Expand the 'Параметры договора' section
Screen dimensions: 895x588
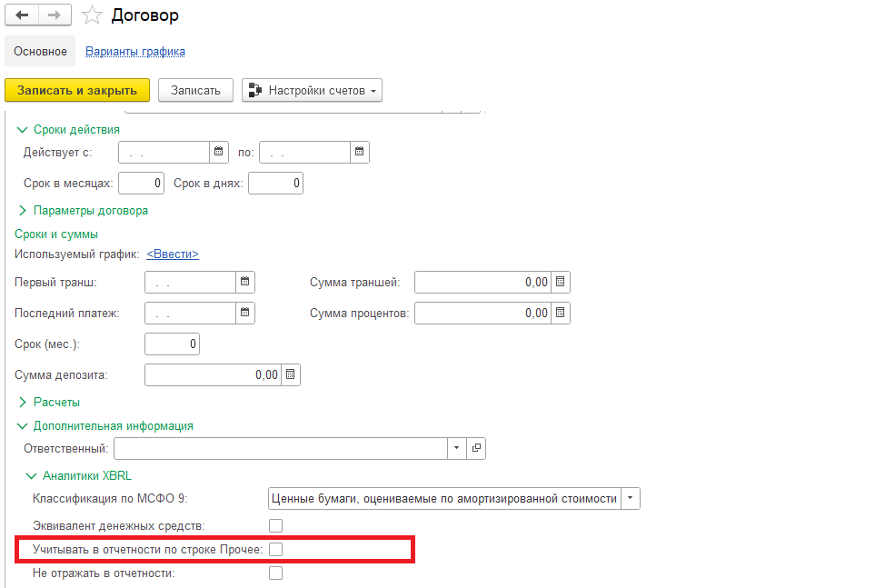90,210
